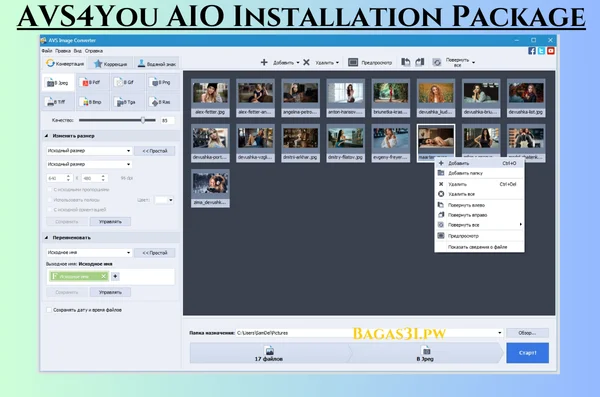Click the X 'Удалить' toolbar icon

(306, 62)
